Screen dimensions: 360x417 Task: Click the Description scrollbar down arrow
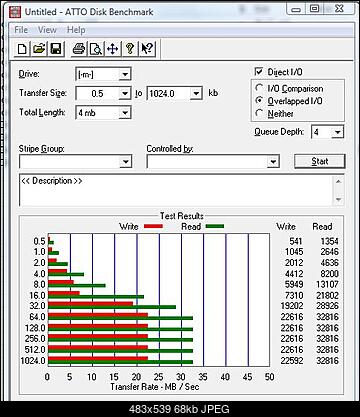[339, 200]
